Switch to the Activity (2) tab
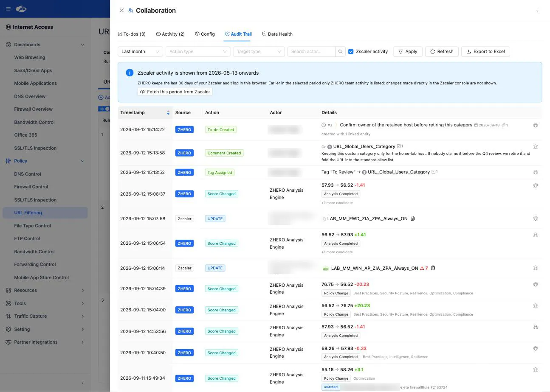Screen dimensions: 550x392 point(170,34)
